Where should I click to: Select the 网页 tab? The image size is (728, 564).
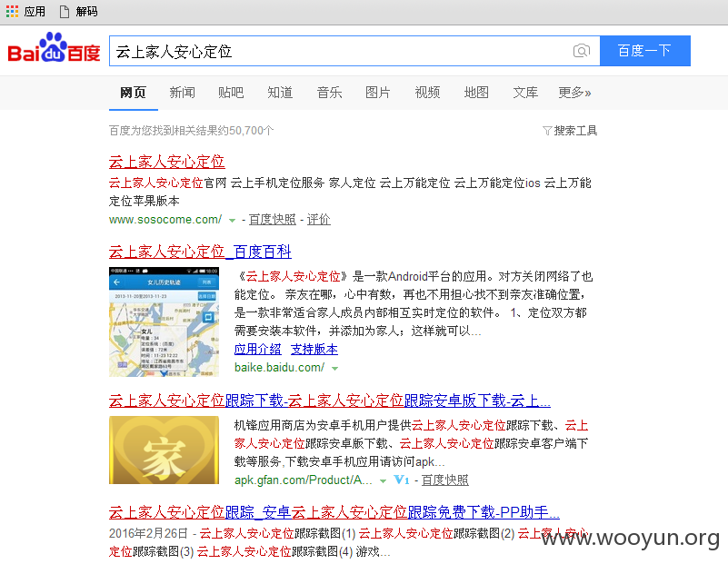134,93
